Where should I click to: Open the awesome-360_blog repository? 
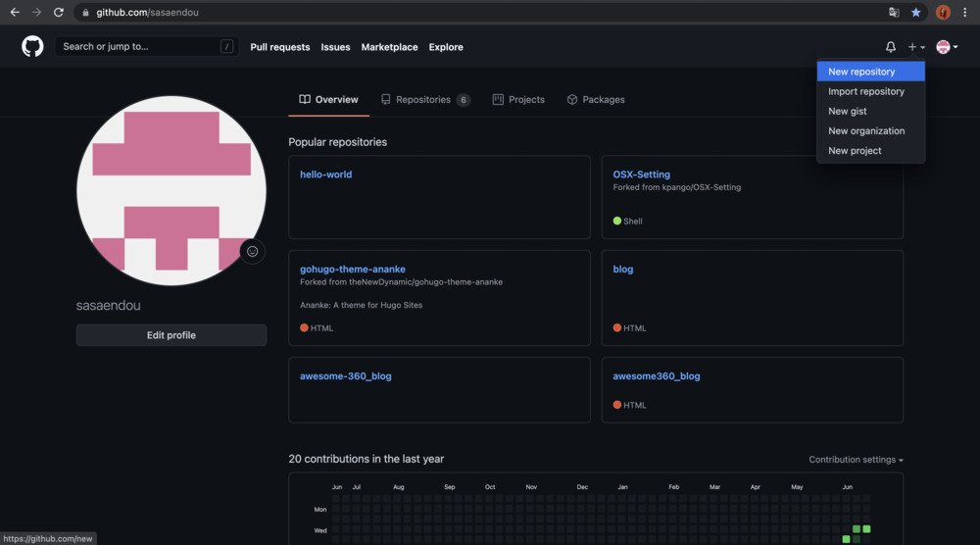[x=346, y=375]
